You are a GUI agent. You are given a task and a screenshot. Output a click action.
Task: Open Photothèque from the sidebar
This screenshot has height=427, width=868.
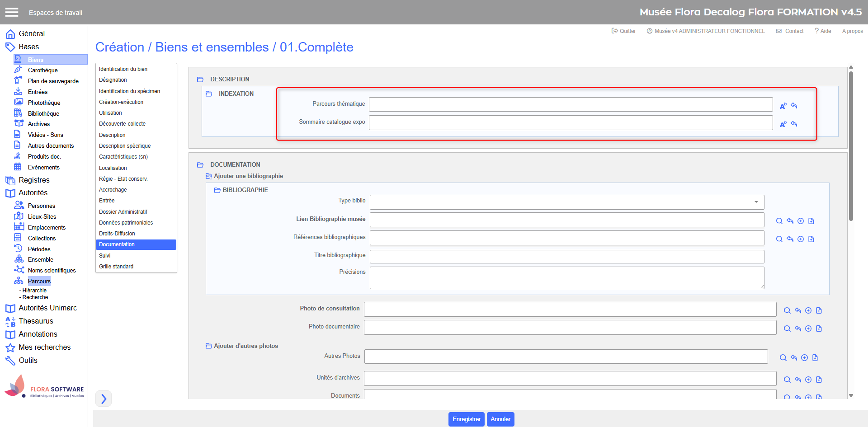[x=44, y=103]
